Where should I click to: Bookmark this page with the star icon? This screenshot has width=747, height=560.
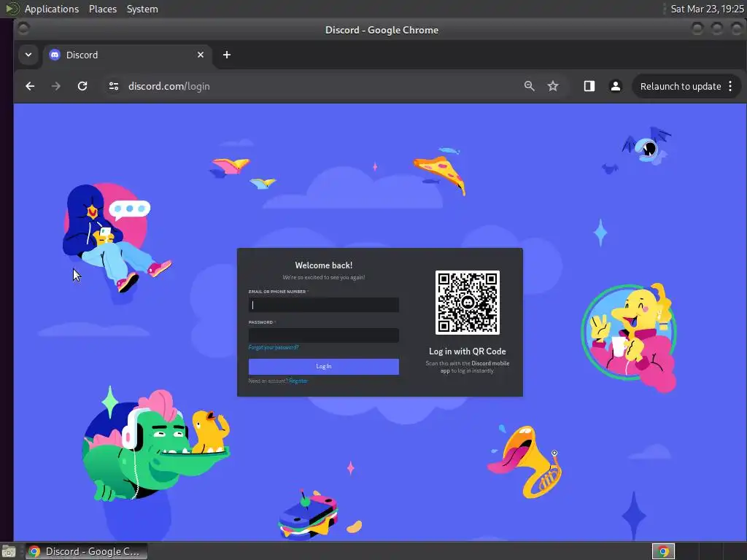point(553,86)
